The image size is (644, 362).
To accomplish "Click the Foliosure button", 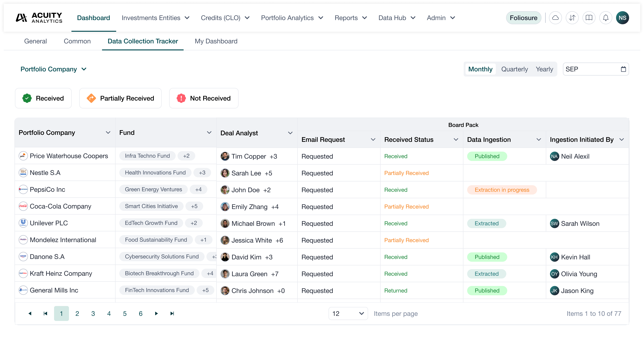I will (x=523, y=18).
